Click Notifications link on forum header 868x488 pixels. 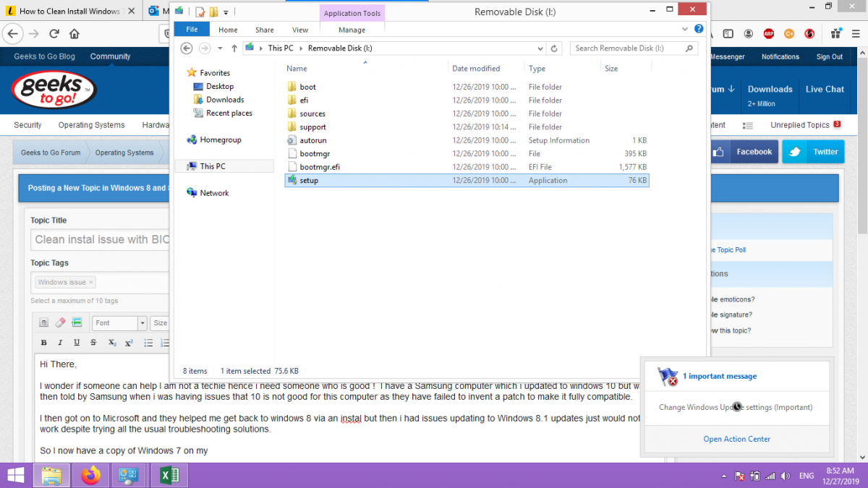point(780,56)
